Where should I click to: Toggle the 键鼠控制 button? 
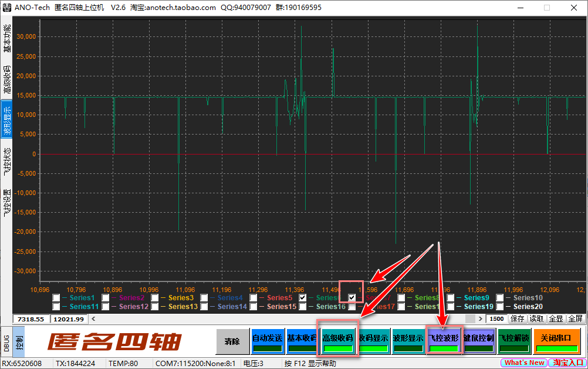point(478,341)
